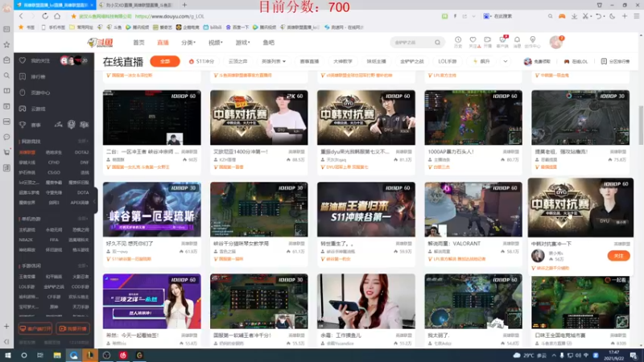Open 解说雨童: VALORANT stream thumbnail
The height and width of the screenshot is (362, 644).
pyautogui.click(x=473, y=209)
